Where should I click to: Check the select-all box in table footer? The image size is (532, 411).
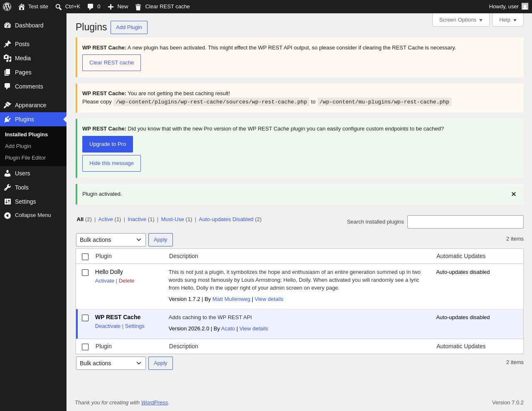(x=85, y=347)
